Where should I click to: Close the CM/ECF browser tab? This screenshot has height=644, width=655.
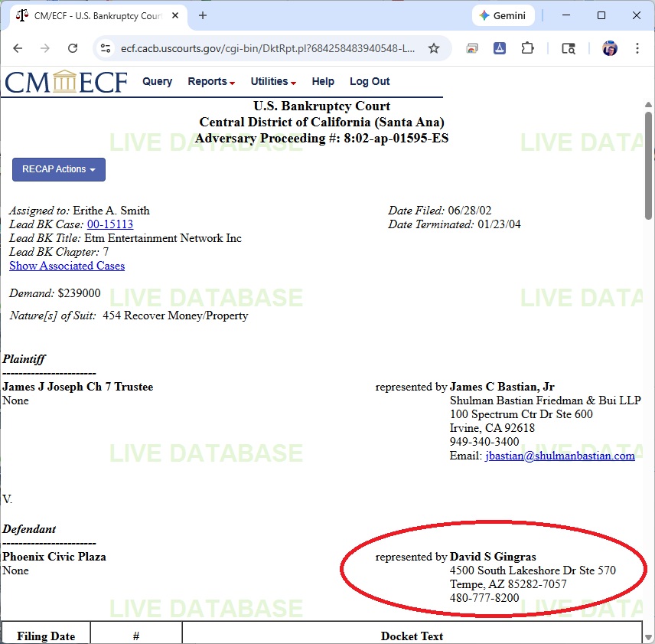point(177,15)
